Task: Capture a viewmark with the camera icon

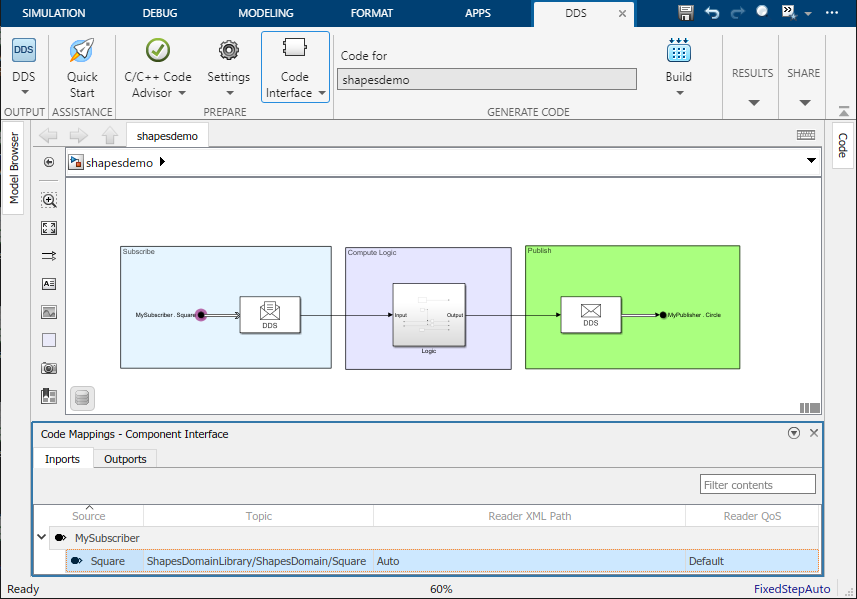Action: coord(48,368)
